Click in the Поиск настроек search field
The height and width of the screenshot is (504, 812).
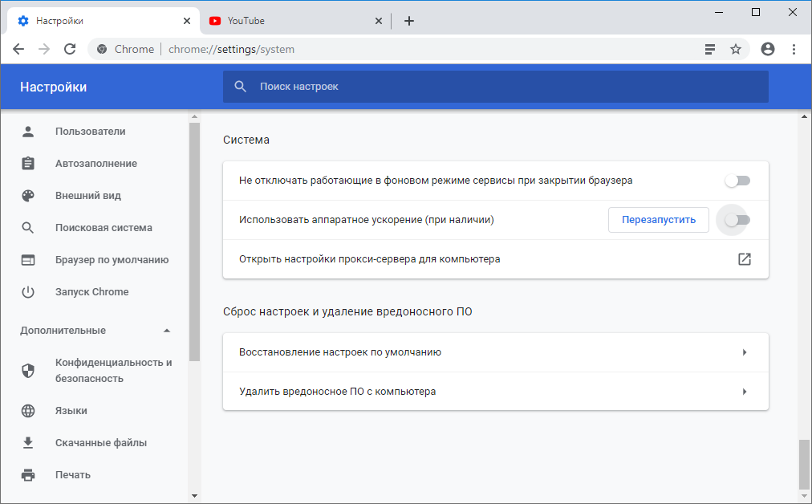505,87
